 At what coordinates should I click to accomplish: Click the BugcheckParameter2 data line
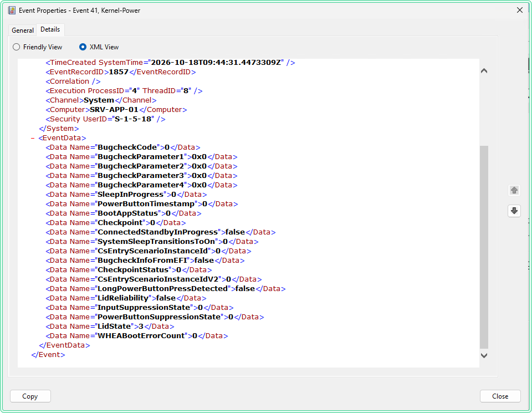click(x=141, y=166)
